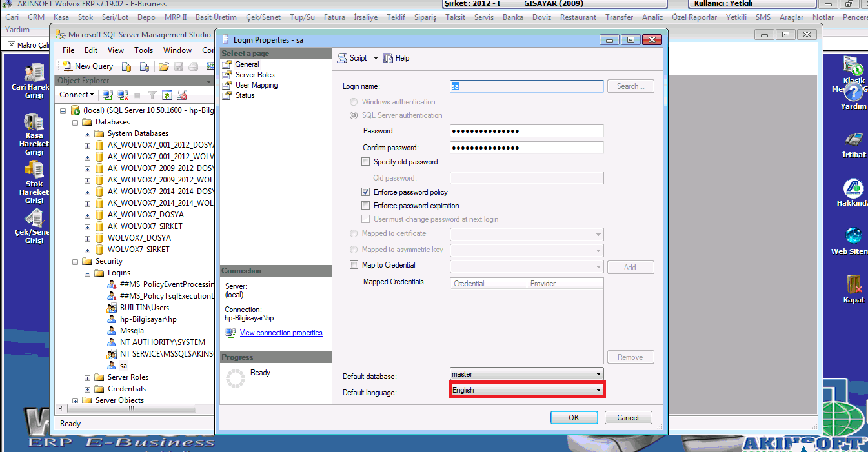868x452 pixels.
Task: Collapse the Security node
Action: pos(75,261)
